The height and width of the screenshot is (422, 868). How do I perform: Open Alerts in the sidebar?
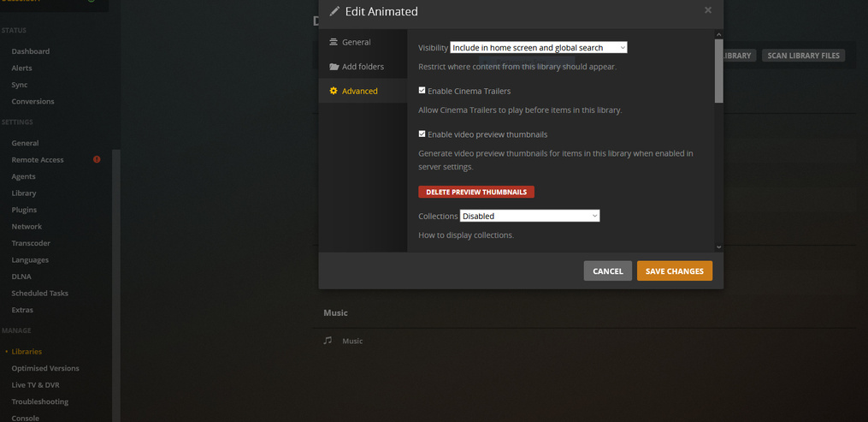click(21, 68)
